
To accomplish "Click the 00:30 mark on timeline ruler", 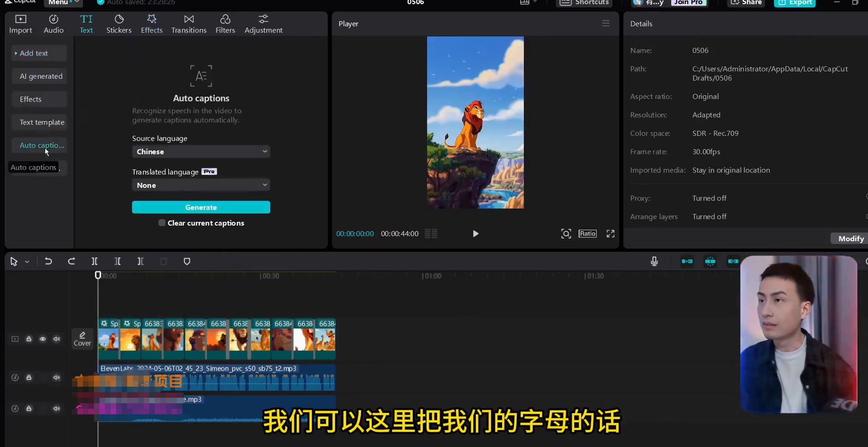I will pos(270,276).
